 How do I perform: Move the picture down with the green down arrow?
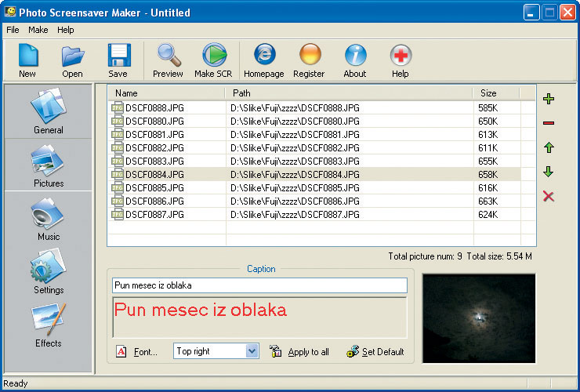(x=549, y=172)
